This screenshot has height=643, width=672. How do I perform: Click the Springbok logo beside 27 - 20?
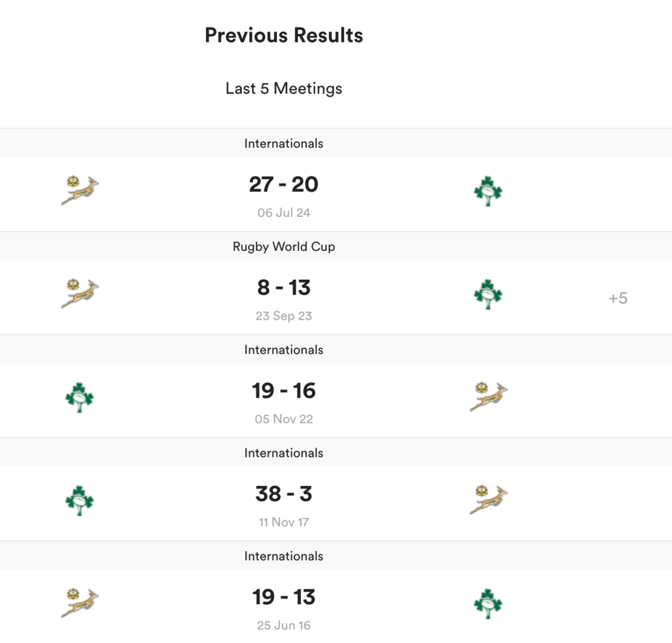80,190
